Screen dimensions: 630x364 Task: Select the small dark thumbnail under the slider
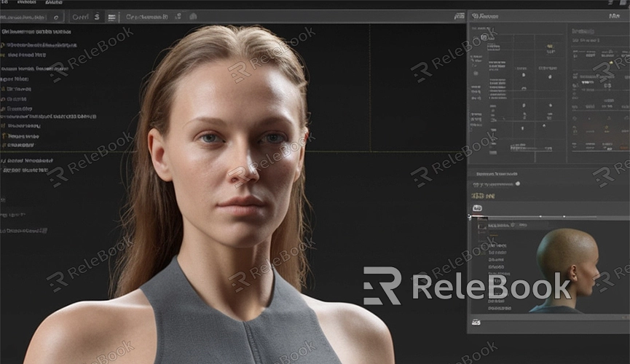click(481, 226)
